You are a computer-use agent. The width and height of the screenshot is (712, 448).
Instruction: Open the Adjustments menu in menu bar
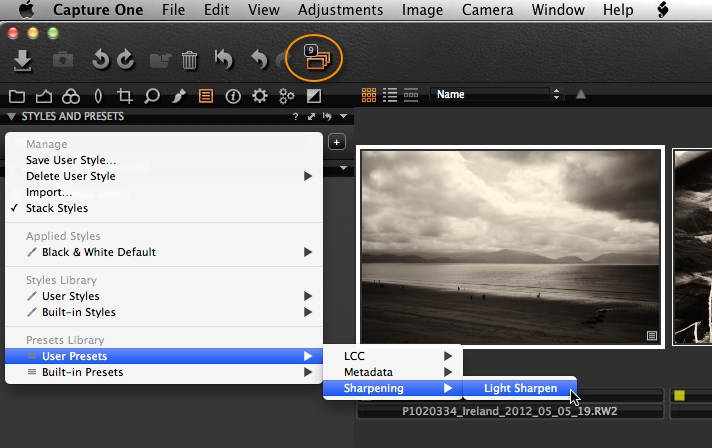pos(341,10)
